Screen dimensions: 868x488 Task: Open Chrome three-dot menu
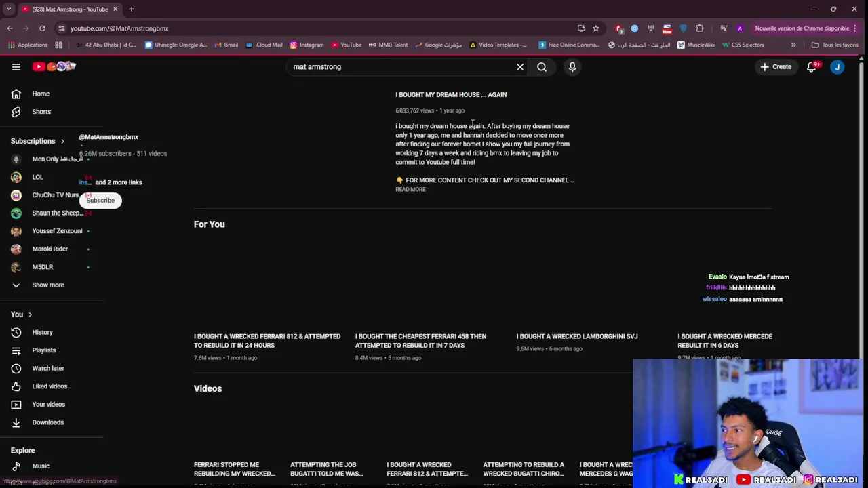point(856,28)
